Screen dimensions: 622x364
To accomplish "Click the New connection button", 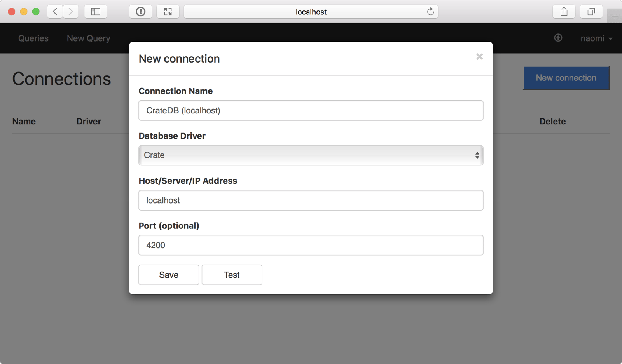I will point(566,78).
